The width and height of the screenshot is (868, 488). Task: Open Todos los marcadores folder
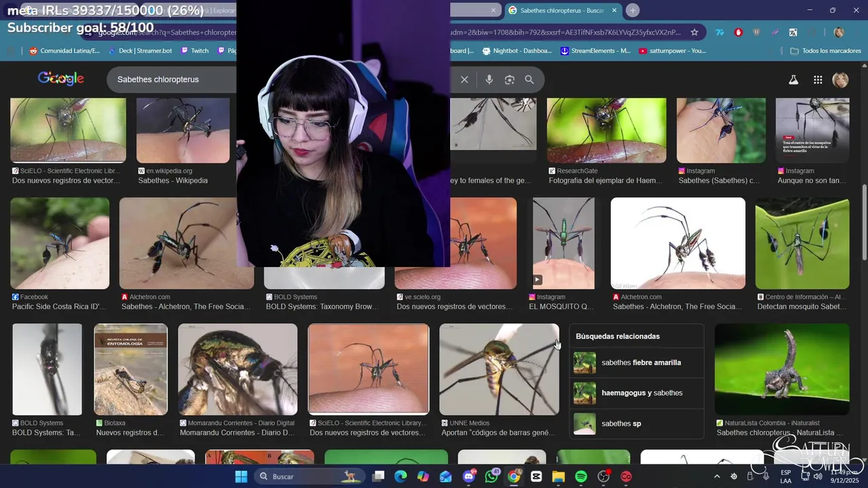[825, 51]
